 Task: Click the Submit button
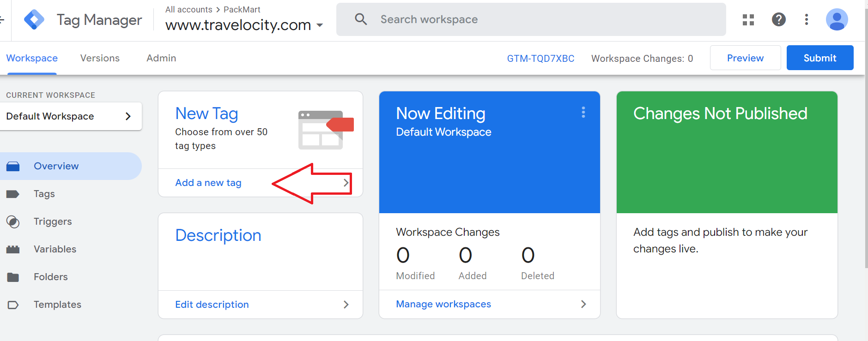pyautogui.click(x=820, y=58)
